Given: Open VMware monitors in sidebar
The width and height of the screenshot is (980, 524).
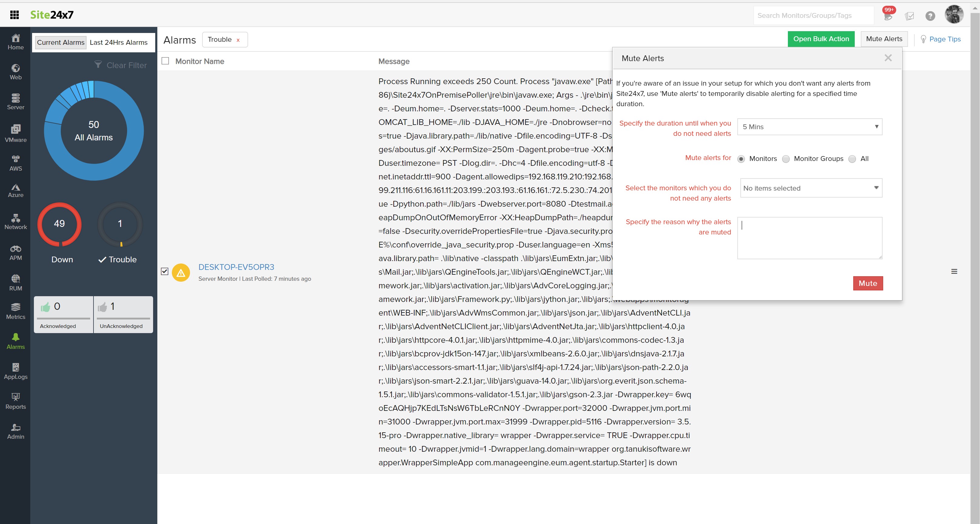Looking at the screenshot, I should (x=16, y=133).
